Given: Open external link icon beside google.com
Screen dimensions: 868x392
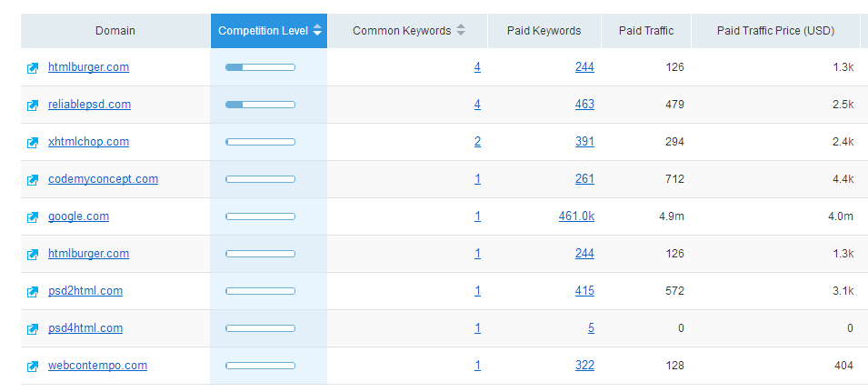Looking at the screenshot, I should click(x=33, y=217).
